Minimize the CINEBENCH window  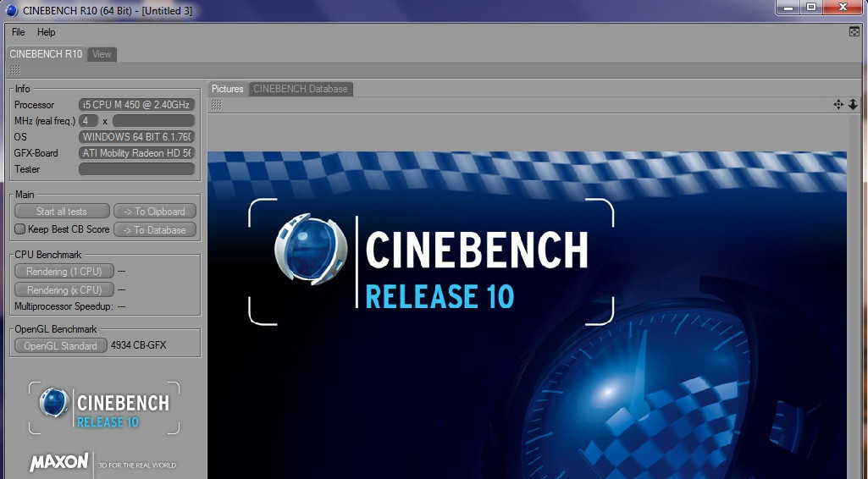[788, 8]
